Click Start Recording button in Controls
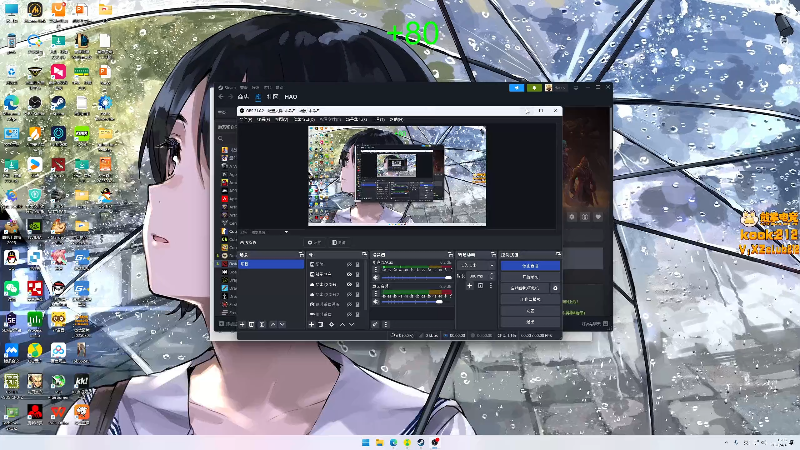The height and width of the screenshot is (450, 800). tap(530, 277)
